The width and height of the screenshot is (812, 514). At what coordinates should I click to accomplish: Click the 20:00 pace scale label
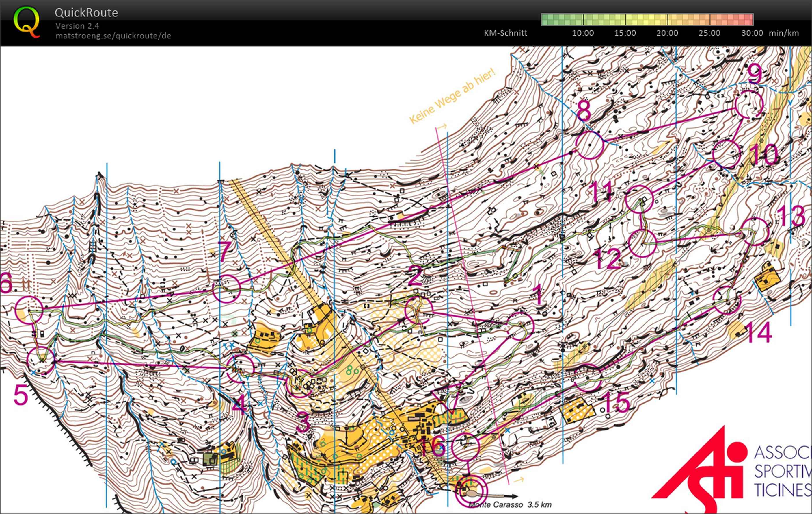pos(667,33)
